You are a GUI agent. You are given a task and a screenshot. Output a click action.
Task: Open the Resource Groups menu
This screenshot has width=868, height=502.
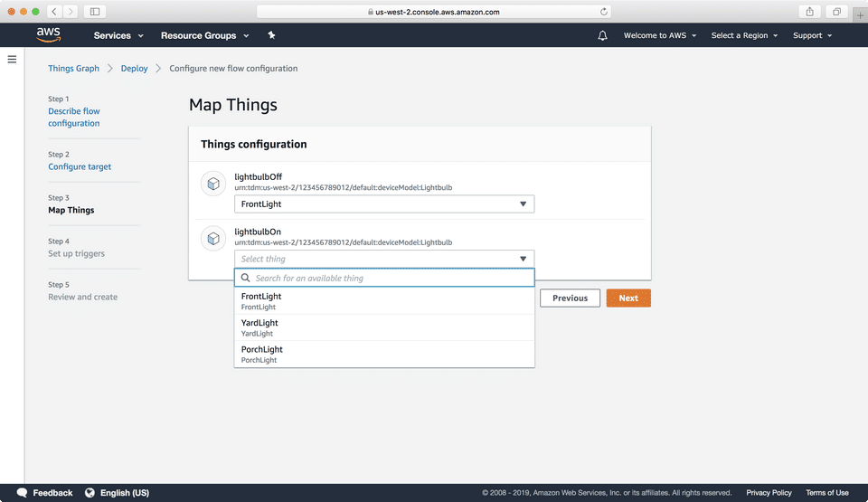click(205, 35)
